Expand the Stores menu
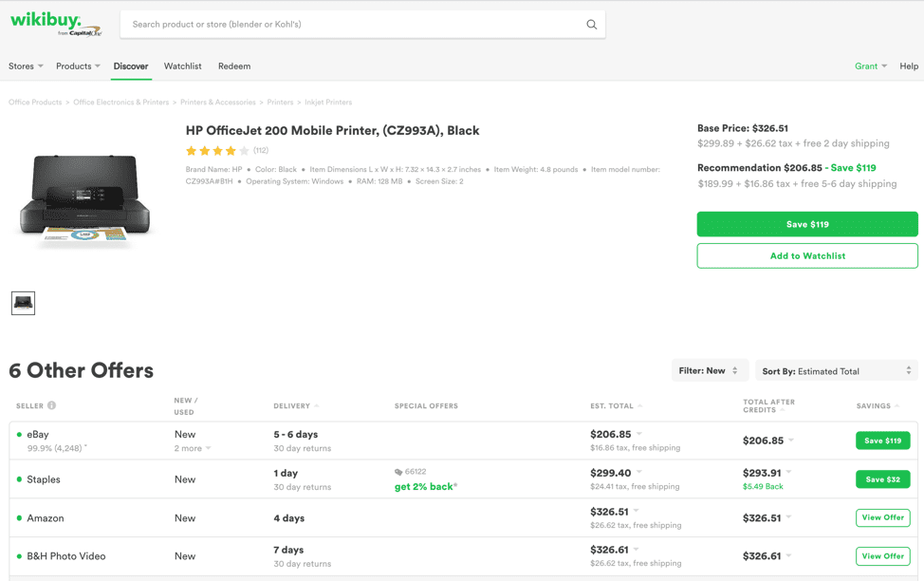Image resolution: width=924 pixels, height=581 pixels. (x=26, y=66)
